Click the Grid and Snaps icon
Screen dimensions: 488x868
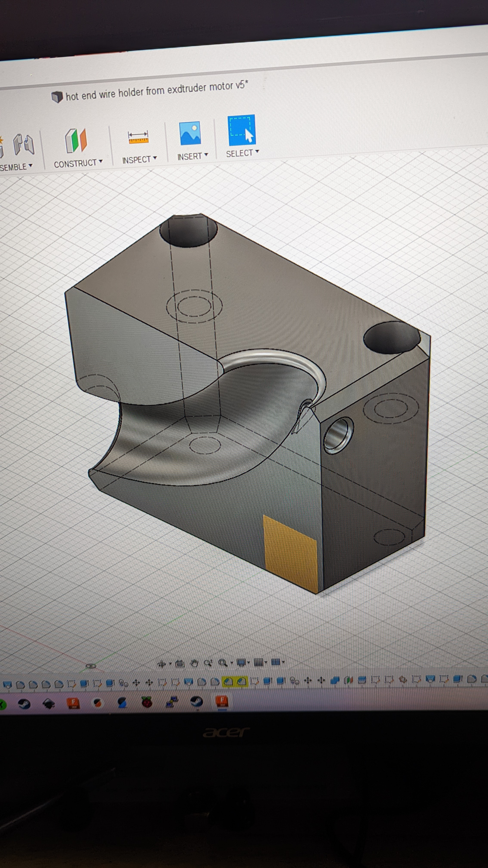259,662
